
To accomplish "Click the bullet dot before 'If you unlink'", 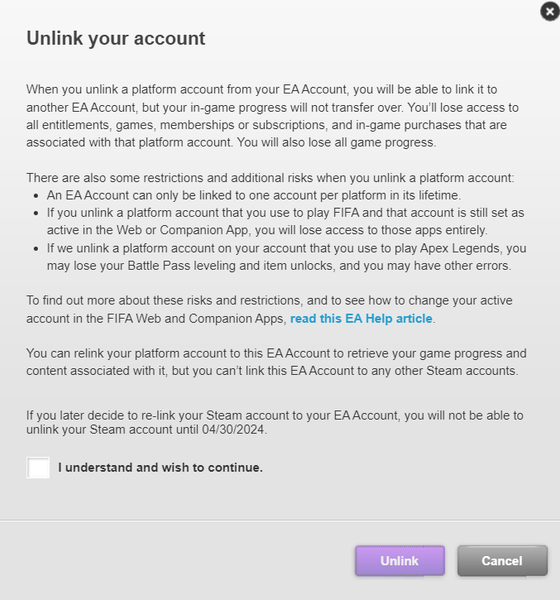I will [36, 213].
